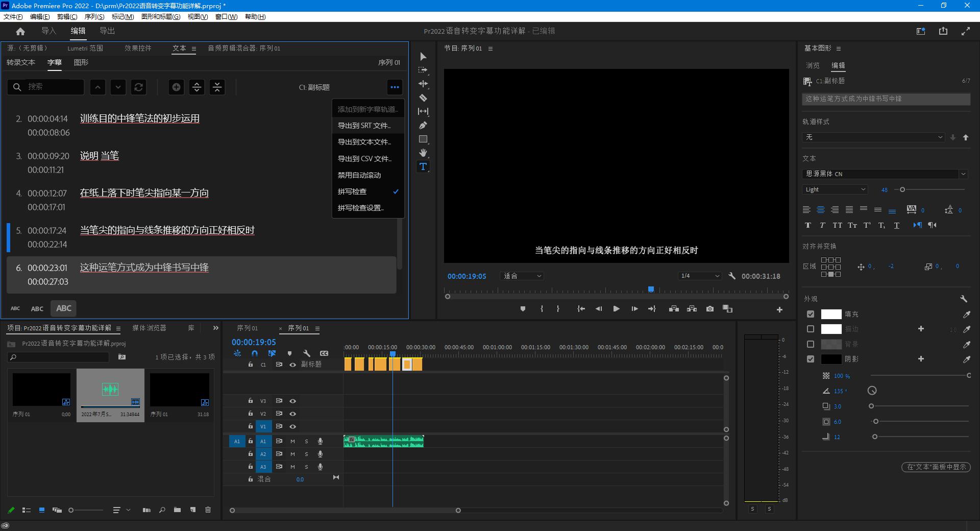Image resolution: width=980 pixels, height=531 pixels.
Task: Toggle the Shadow checkbox
Action: click(x=810, y=359)
